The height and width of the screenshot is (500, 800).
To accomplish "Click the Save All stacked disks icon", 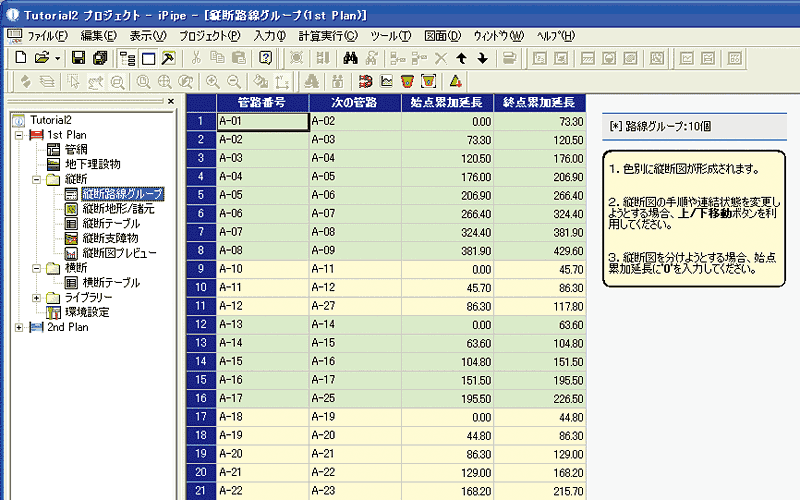I will click(100, 58).
